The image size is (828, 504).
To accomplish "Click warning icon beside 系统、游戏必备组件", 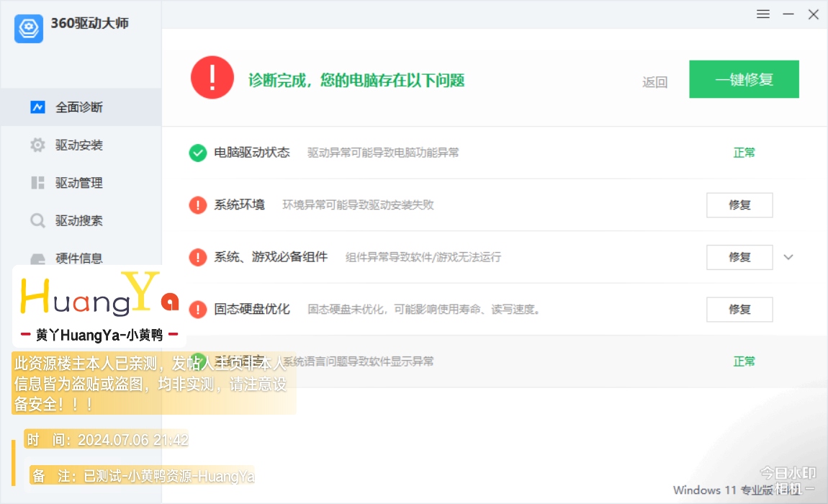I will pos(198,257).
